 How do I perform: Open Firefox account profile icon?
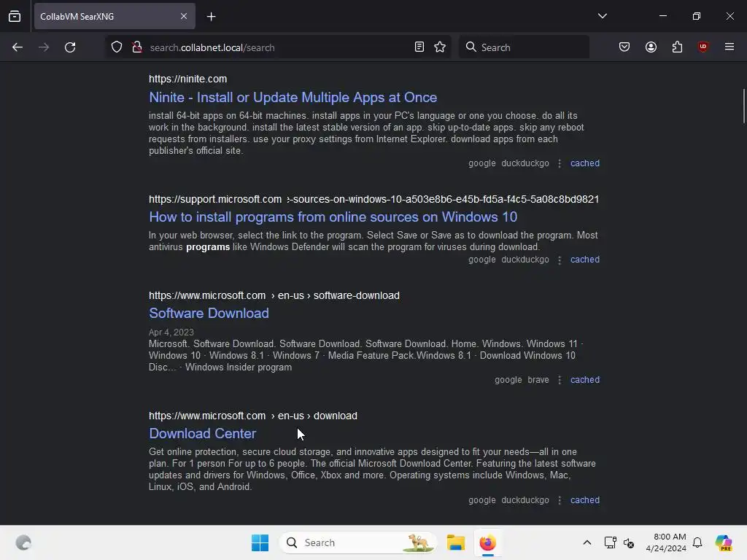[x=651, y=47]
